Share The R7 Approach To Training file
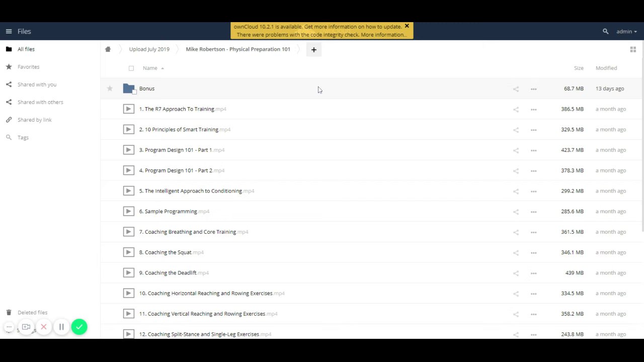The height and width of the screenshot is (362, 644). 516,110
